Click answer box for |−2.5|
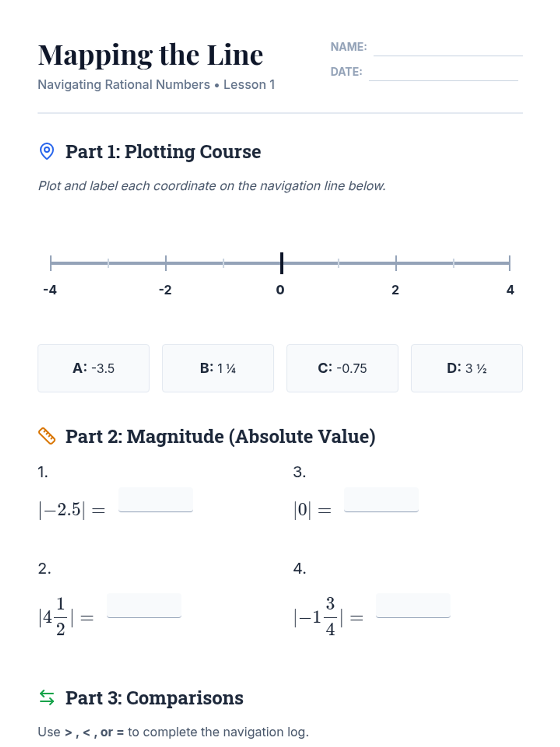Screen dimensions: 560x747 pyautogui.click(x=156, y=500)
